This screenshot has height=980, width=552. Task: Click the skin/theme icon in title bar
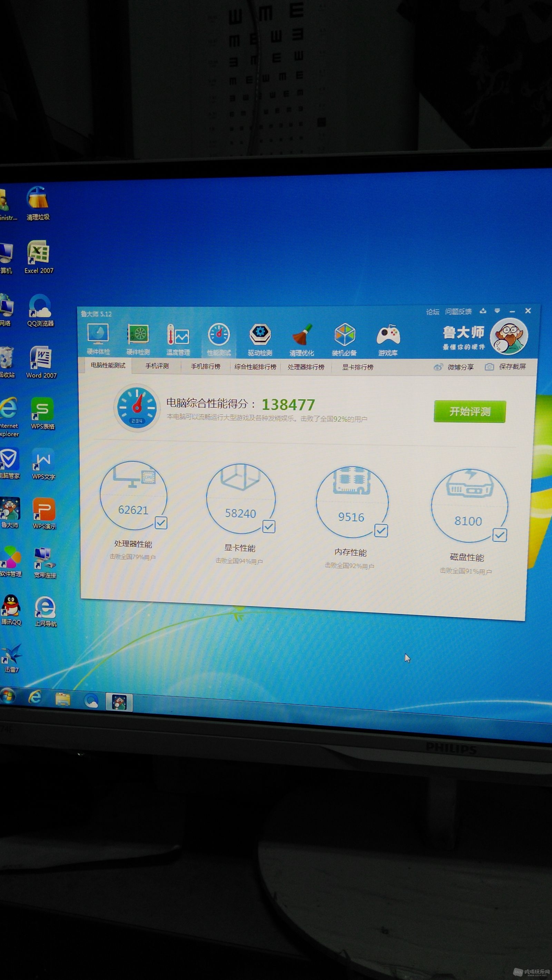click(x=483, y=311)
